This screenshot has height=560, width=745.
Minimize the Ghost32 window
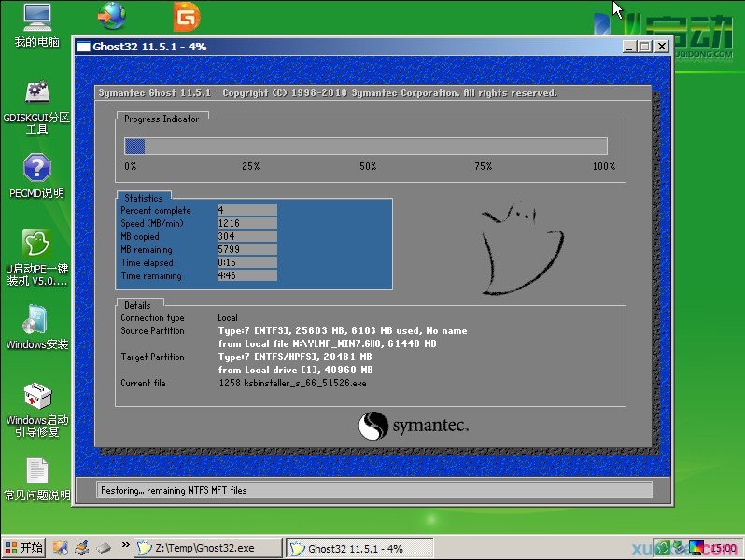(x=629, y=47)
